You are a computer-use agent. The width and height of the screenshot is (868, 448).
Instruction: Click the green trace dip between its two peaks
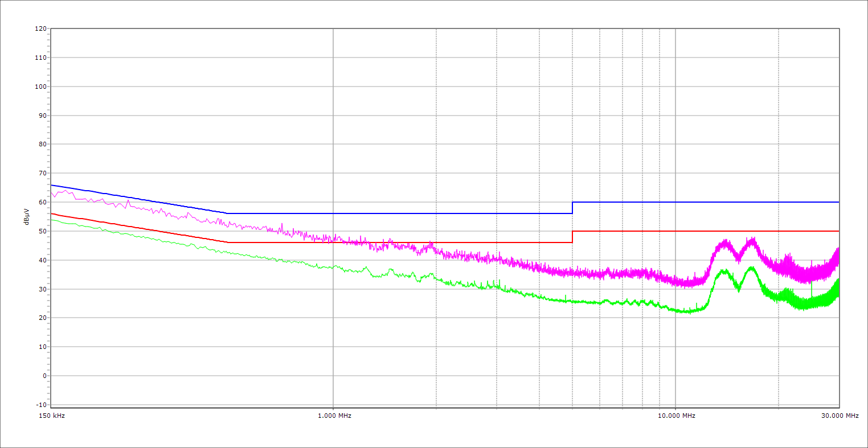(x=739, y=289)
